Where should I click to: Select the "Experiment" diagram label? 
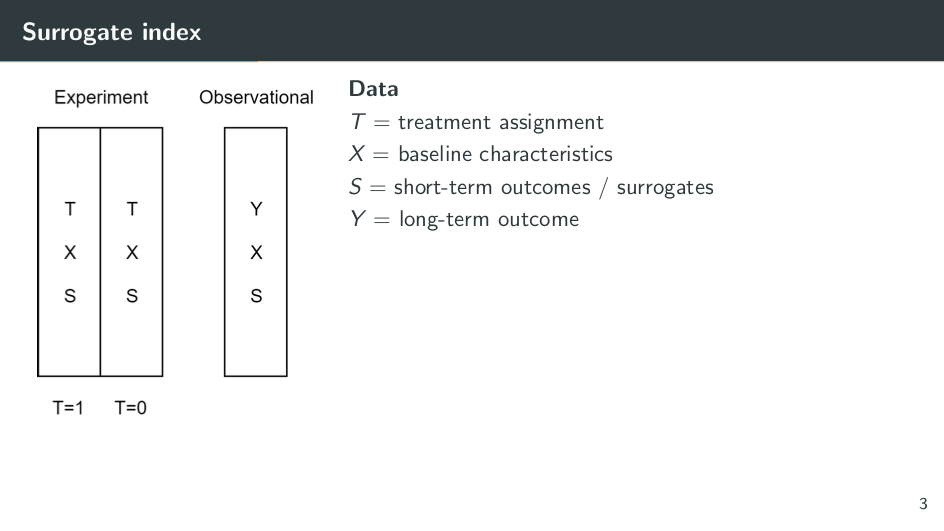pos(101,97)
